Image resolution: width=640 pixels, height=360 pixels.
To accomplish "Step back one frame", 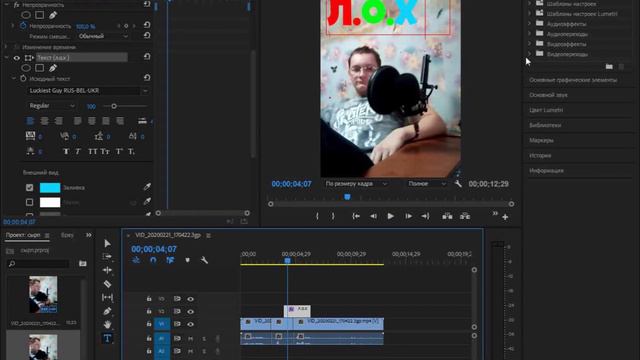I will tap(373, 216).
